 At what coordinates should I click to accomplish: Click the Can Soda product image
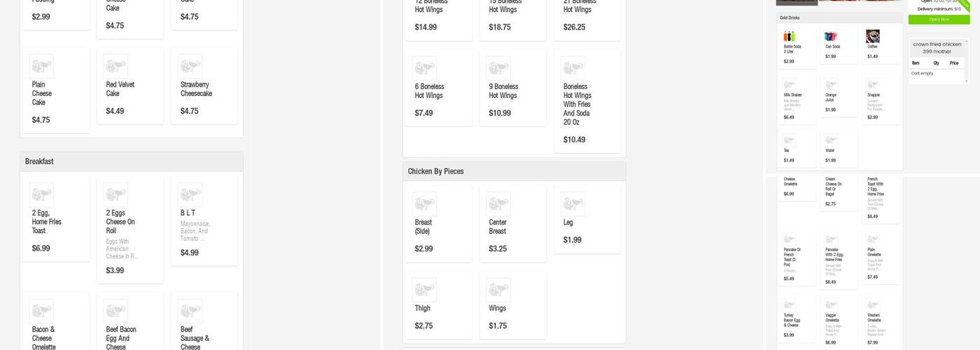tap(831, 36)
